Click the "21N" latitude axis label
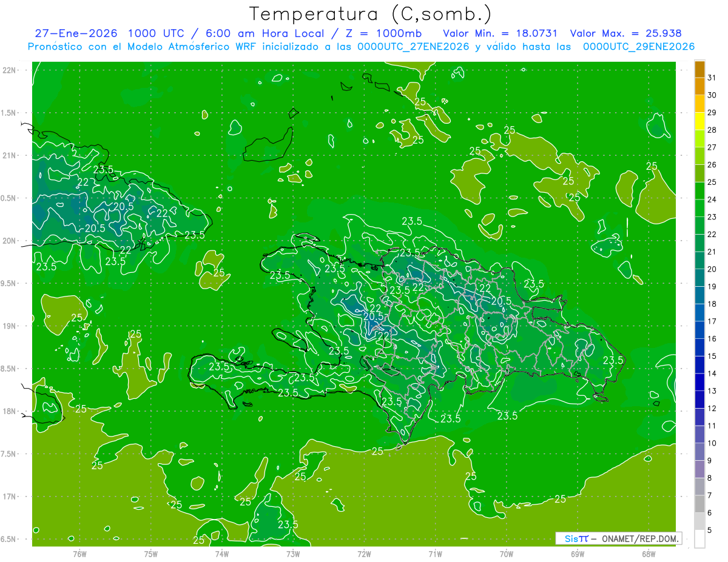The width and height of the screenshot is (728, 562). pos(10,155)
